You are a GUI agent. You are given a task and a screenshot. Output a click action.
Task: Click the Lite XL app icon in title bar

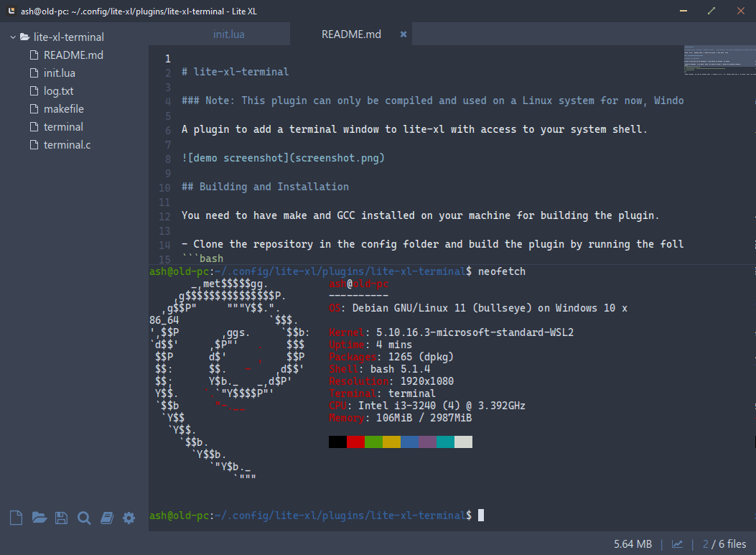[11, 11]
